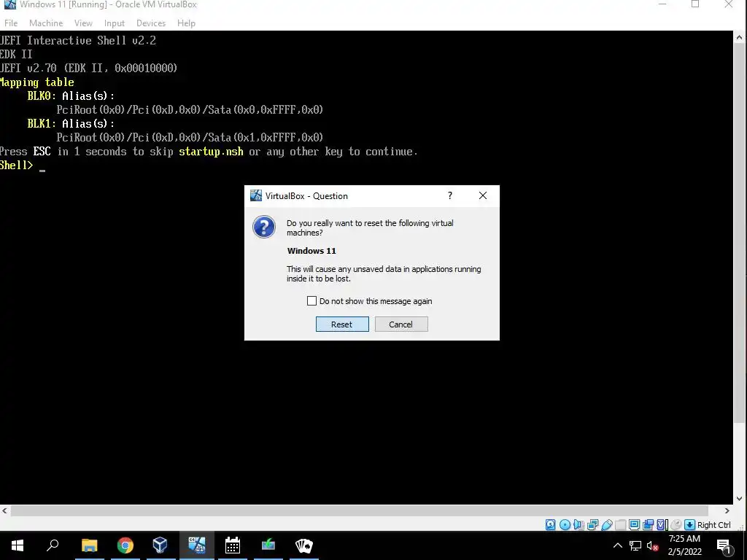Click the horizontal scrollbar of the VM window
The height and width of the screenshot is (560, 747).
tap(359, 510)
